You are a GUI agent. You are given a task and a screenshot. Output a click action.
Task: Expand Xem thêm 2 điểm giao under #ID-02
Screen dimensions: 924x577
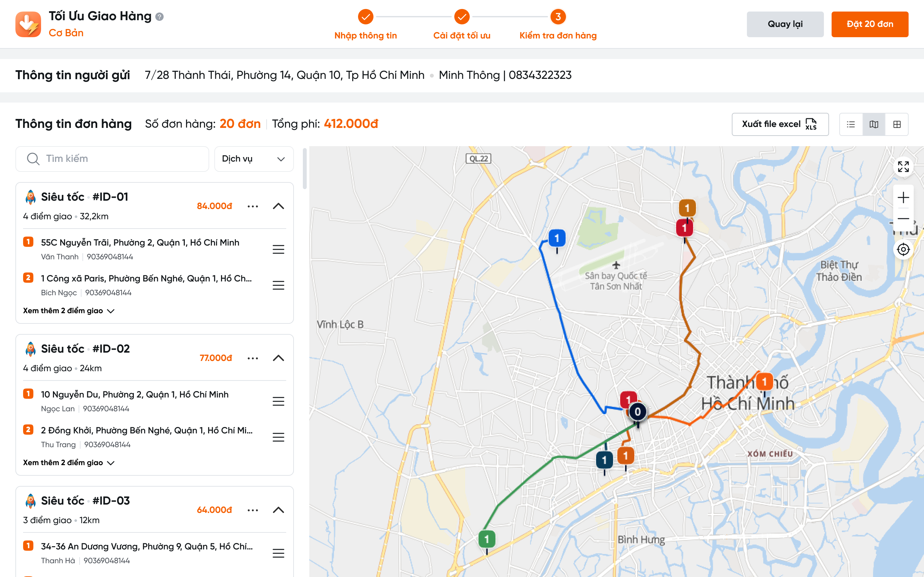pos(69,463)
